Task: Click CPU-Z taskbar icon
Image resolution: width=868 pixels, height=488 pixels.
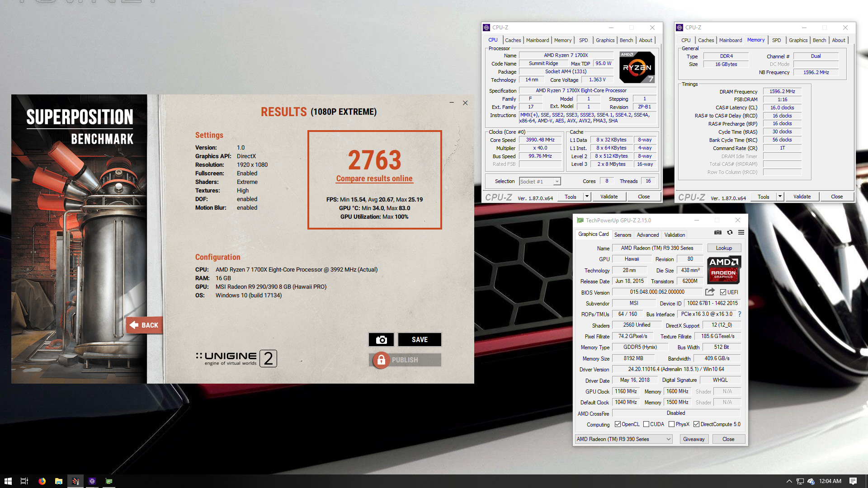Action: click(x=92, y=481)
